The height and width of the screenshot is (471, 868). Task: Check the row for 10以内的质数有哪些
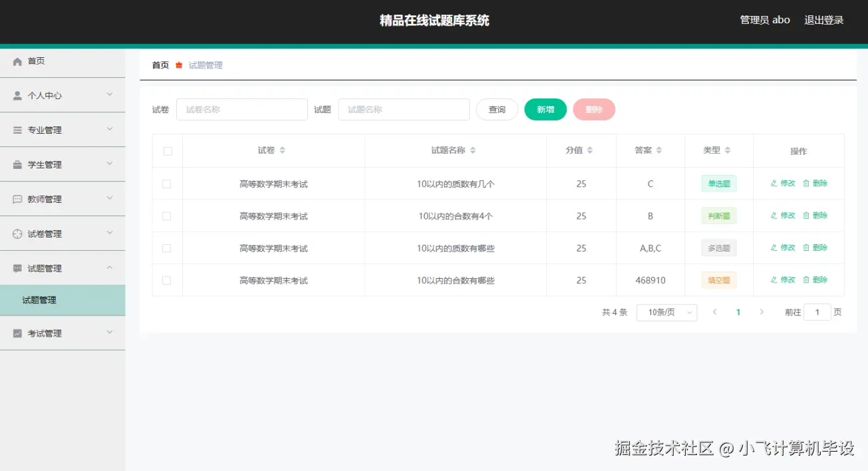click(166, 248)
